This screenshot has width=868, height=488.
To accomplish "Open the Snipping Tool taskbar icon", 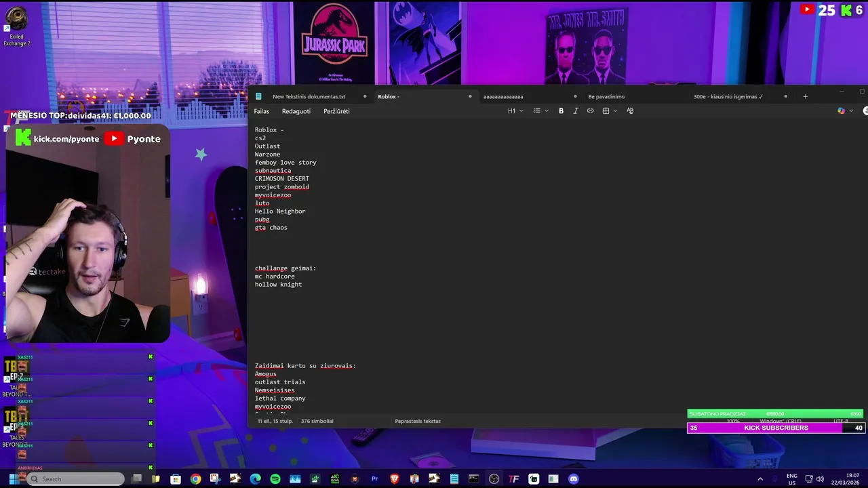I will 215,479.
